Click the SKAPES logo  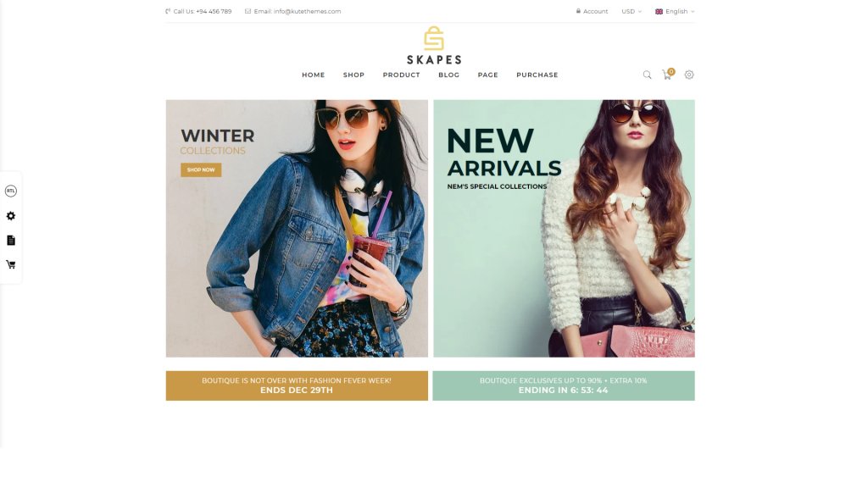click(434, 46)
